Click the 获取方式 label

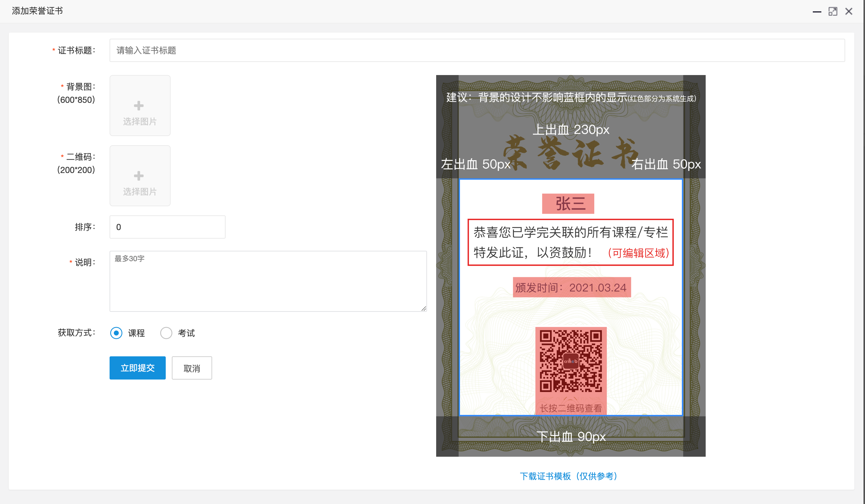pos(76,333)
